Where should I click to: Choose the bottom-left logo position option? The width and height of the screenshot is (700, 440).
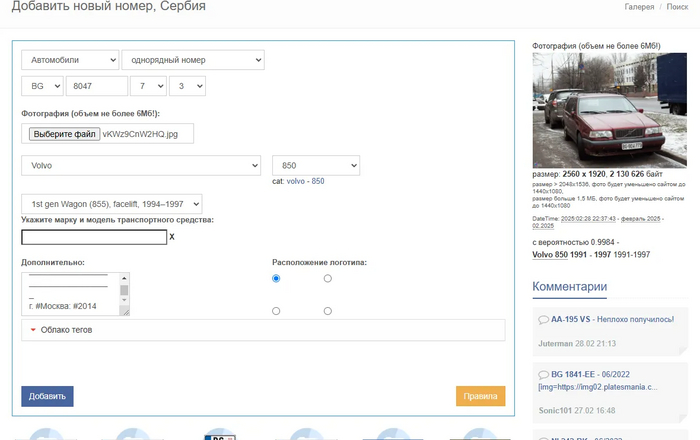point(276,311)
